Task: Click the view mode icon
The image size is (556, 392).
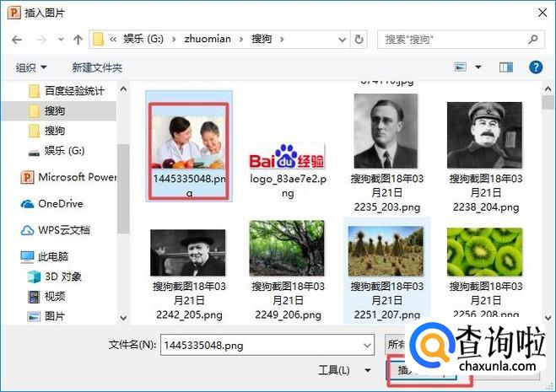Action: coord(461,67)
